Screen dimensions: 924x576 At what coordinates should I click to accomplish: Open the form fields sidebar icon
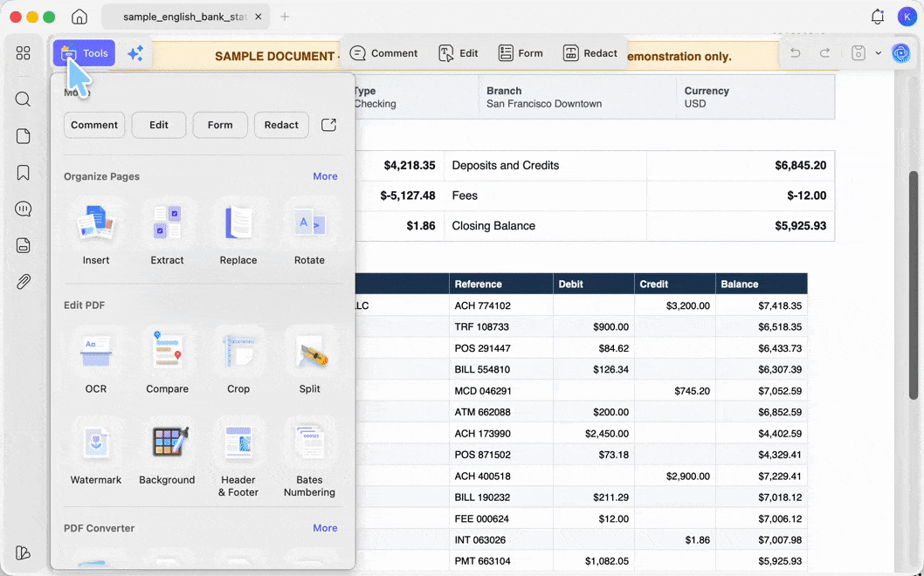click(23, 245)
